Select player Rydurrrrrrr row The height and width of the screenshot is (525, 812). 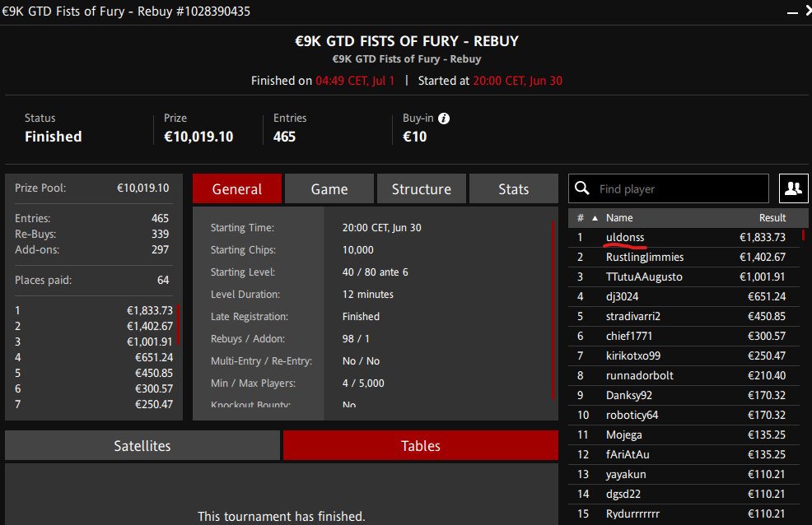[684, 513]
